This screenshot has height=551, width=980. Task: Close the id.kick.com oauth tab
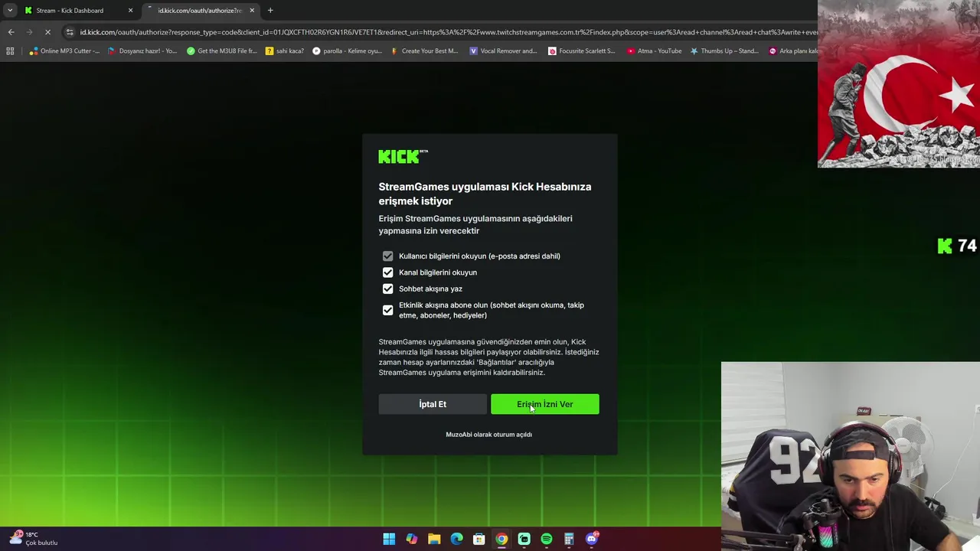coord(252,11)
